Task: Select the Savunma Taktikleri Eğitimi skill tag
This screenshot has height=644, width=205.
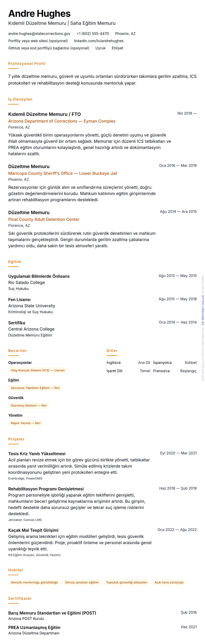Action: click(35, 388)
